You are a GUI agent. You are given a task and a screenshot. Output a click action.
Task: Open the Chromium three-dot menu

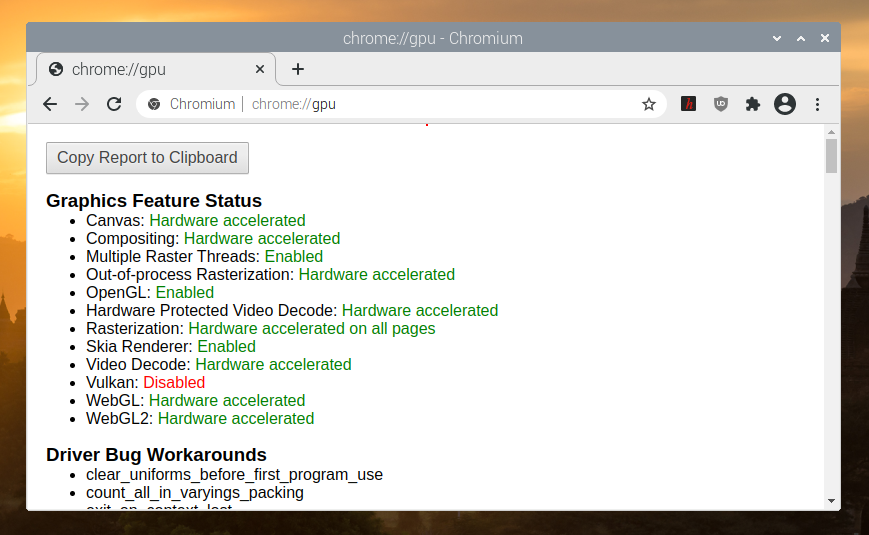point(817,104)
